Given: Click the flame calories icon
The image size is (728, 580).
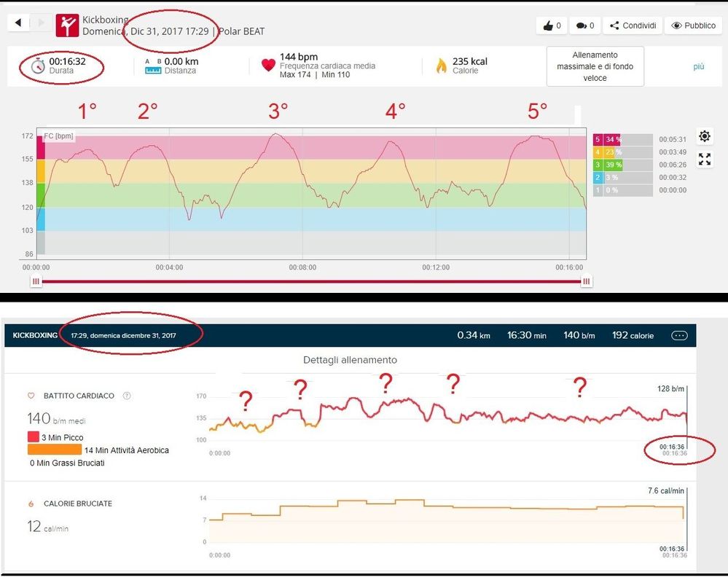Looking at the screenshot, I should (441, 66).
